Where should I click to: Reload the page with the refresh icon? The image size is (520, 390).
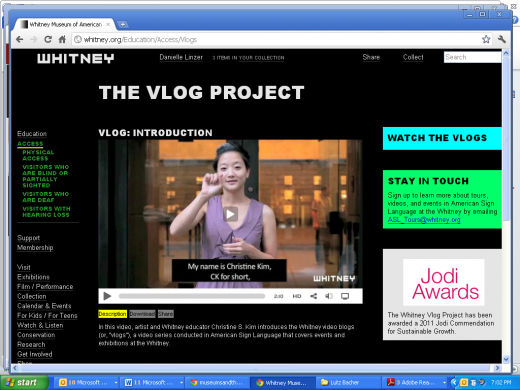tap(48, 39)
